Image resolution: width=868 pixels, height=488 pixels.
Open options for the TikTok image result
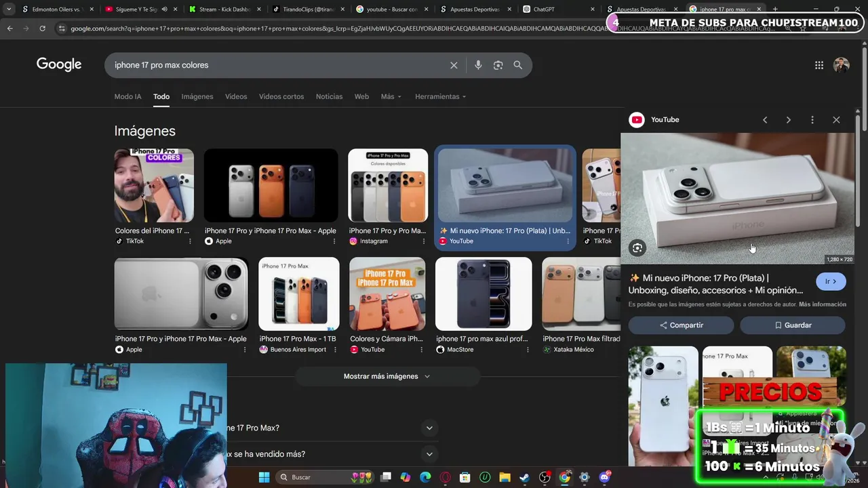[190, 241]
